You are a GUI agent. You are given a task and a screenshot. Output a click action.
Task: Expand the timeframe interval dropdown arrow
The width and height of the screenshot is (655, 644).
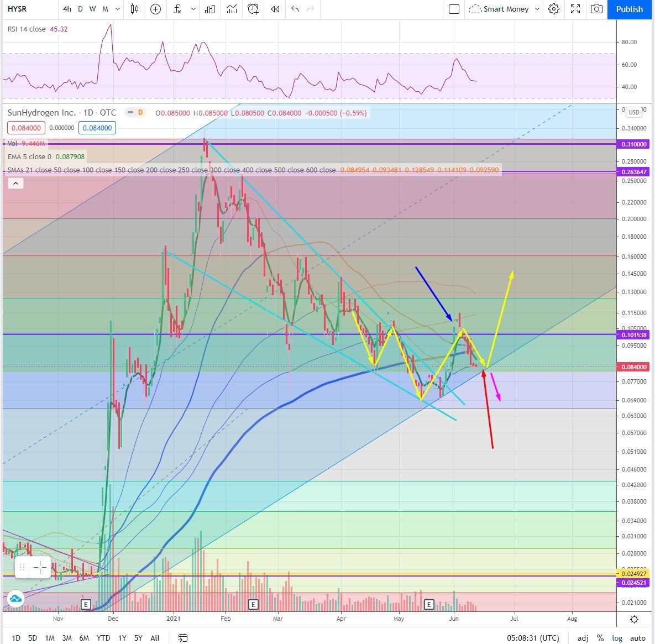pyautogui.click(x=118, y=9)
